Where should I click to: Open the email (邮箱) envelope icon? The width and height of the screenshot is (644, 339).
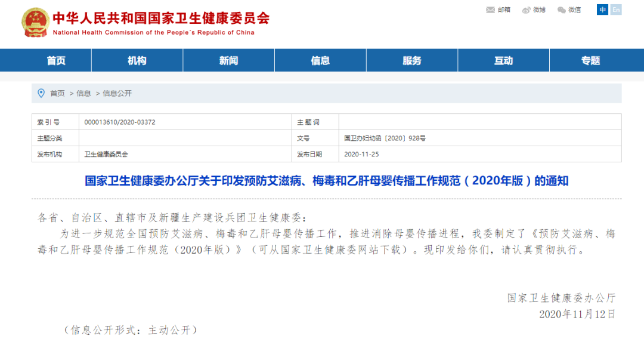pyautogui.click(x=491, y=10)
